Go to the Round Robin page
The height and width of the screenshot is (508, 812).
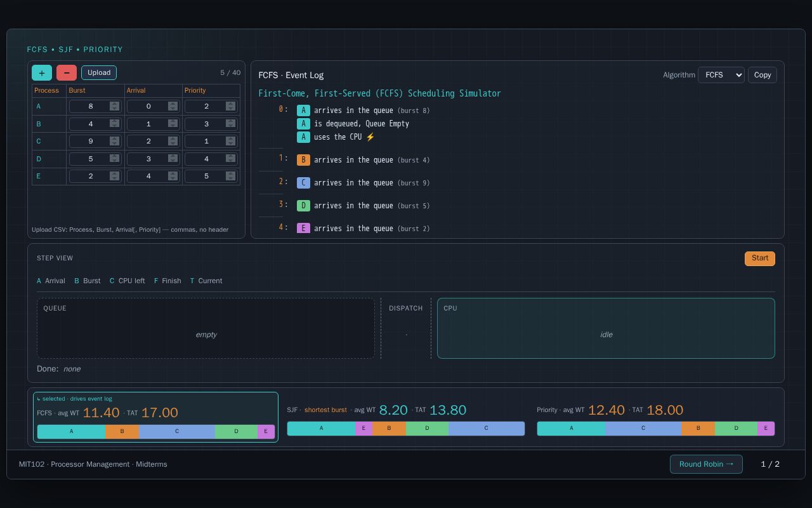pos(706,464)
